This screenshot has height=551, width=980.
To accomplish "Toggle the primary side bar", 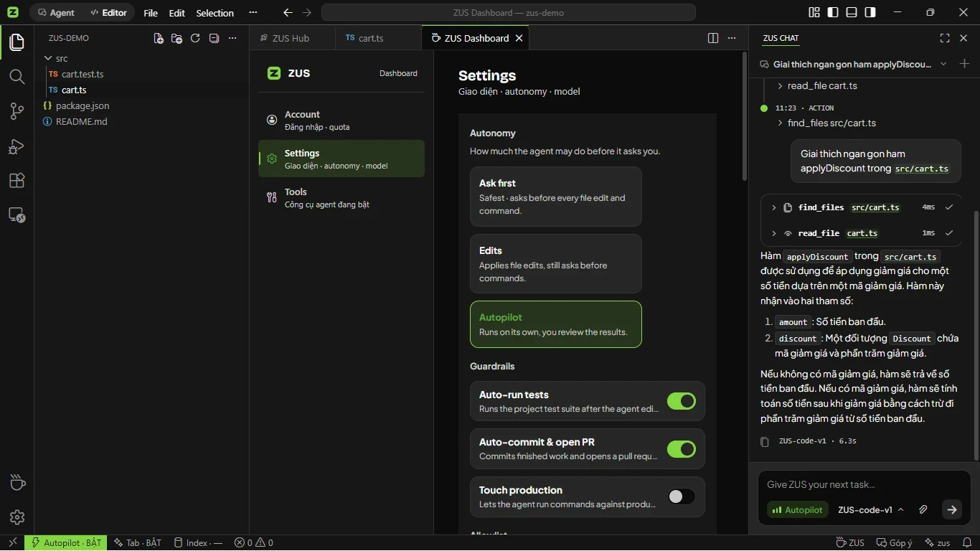I will click(x=833, y=12).
